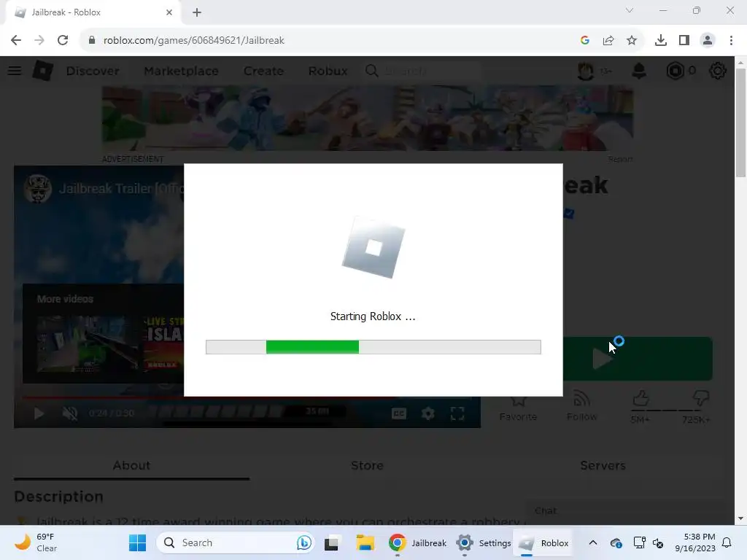Open the Chrome profile icon
Image resolution: width=747 pixels, height=560 pixels.
(x=708, y=41)
